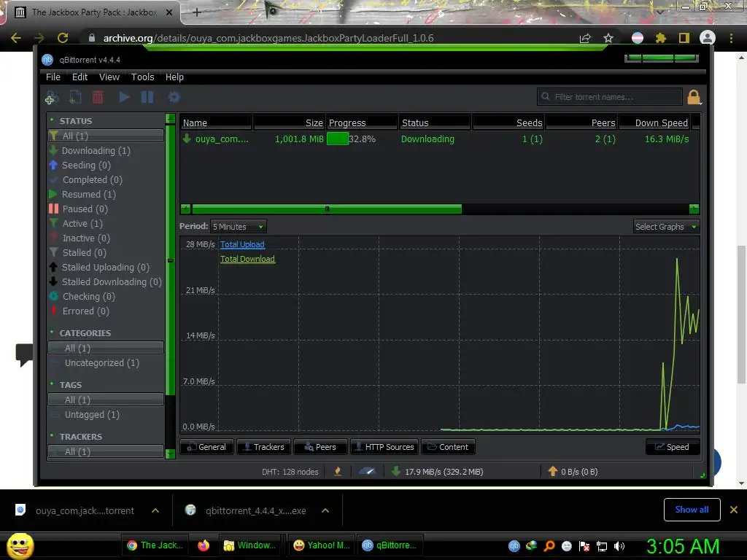Click the resume (play) toolbar icon

[124, 97]
